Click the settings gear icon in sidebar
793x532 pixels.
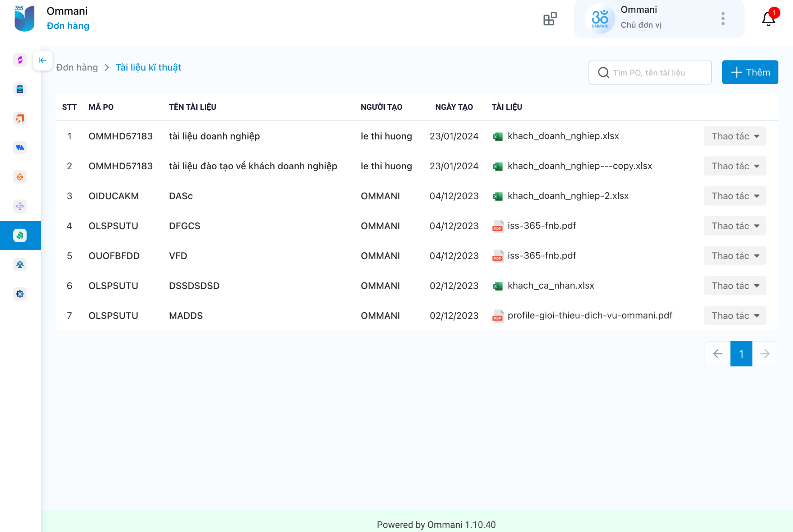(20, 294)
